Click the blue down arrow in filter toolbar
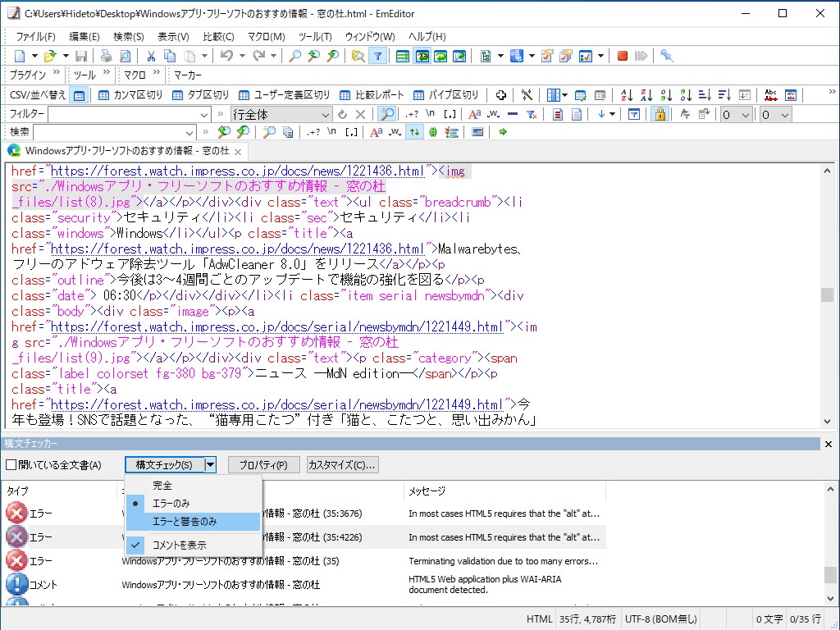Screen dimensions: 840x630 click(x=601, y=114)
